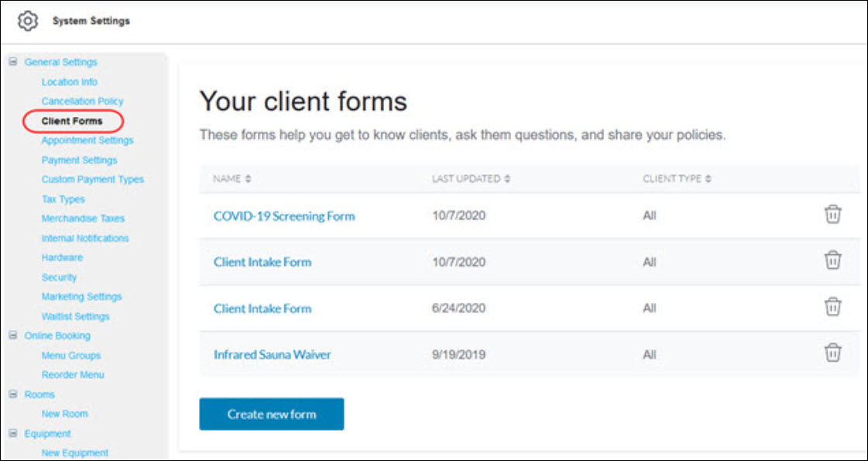868x461 pixels.
Task: Open the Reorder Menu page
Action: [70, 374]
